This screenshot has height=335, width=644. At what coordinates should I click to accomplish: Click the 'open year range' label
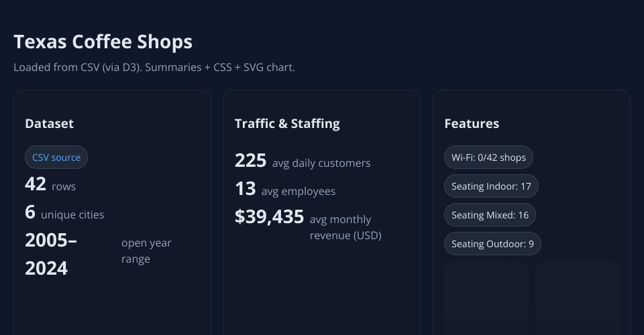coord(146,251)
